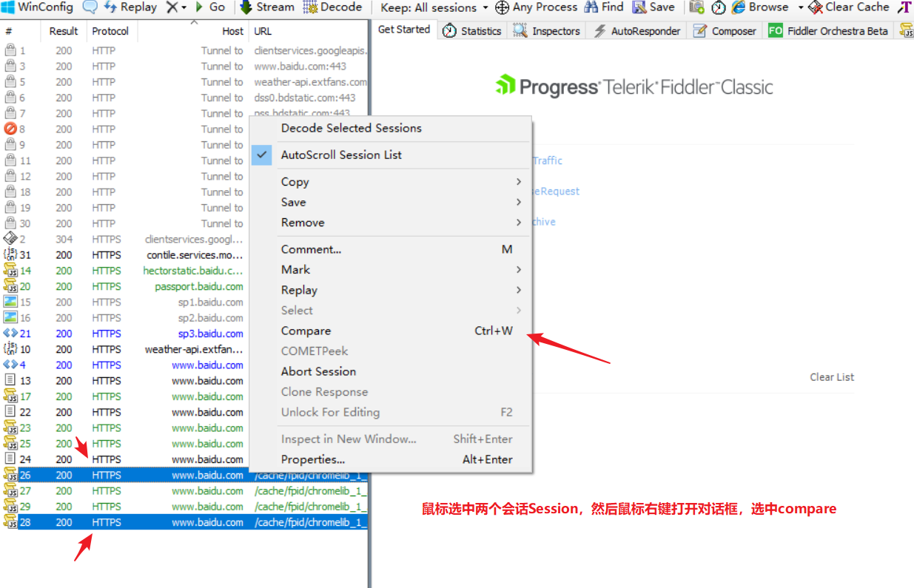Click the timer clock icon
The height and width of the screenshot is (588, 914).
pos(719,7)
